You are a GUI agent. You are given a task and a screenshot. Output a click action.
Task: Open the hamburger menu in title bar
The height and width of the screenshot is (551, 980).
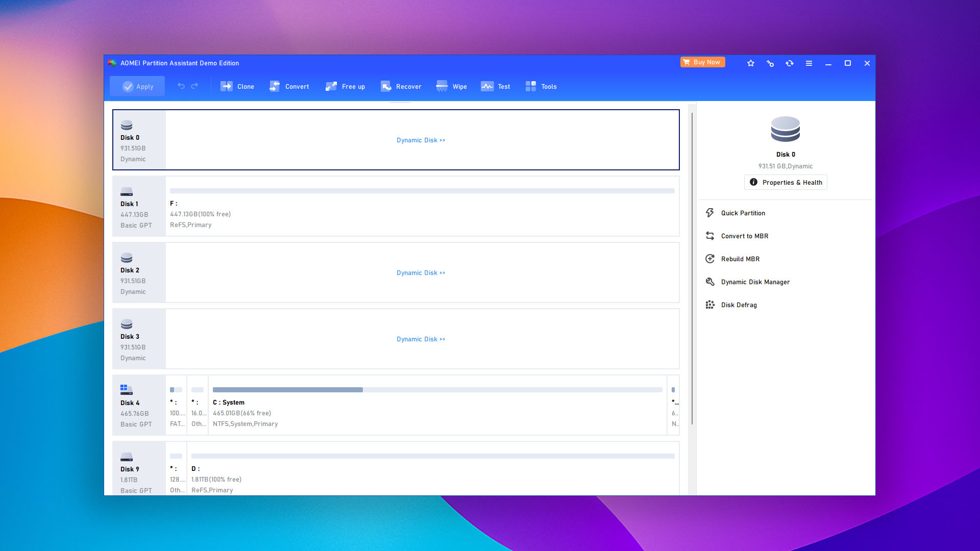(x=809, y=63)
